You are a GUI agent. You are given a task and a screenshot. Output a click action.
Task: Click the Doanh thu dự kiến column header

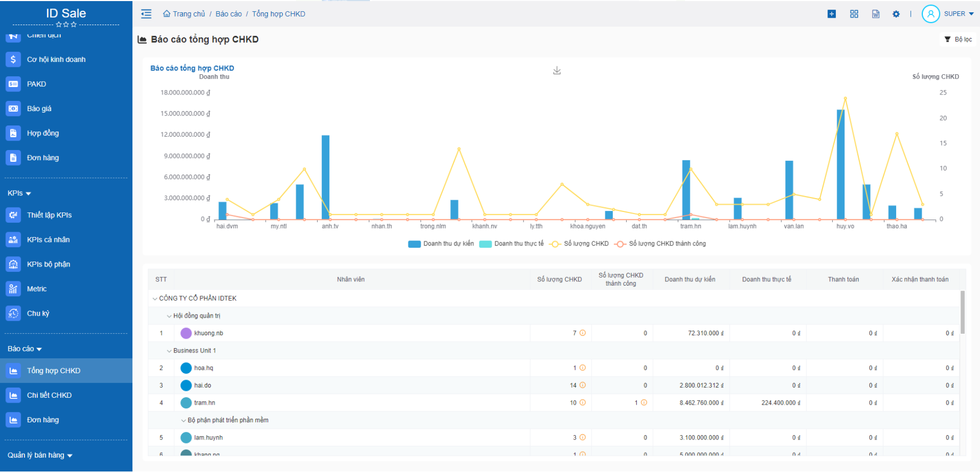coord(690,279)
